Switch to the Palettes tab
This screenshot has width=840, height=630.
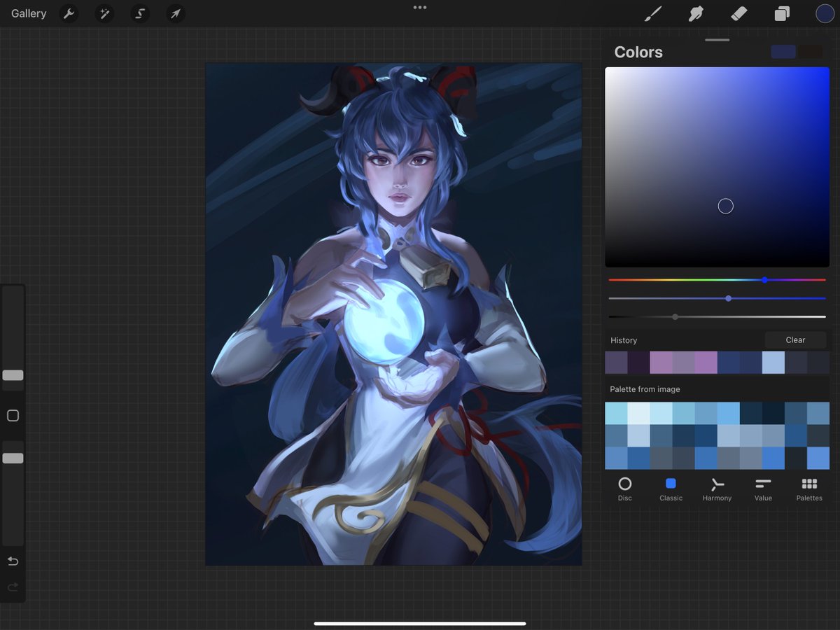click(x=809, y=489)
